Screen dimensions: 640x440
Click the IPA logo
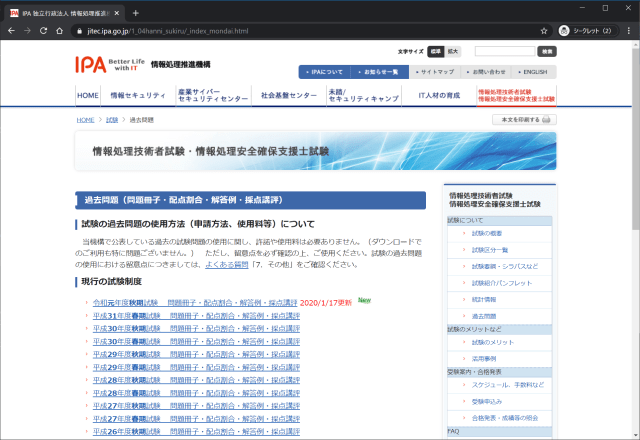[x=91, y=64]
